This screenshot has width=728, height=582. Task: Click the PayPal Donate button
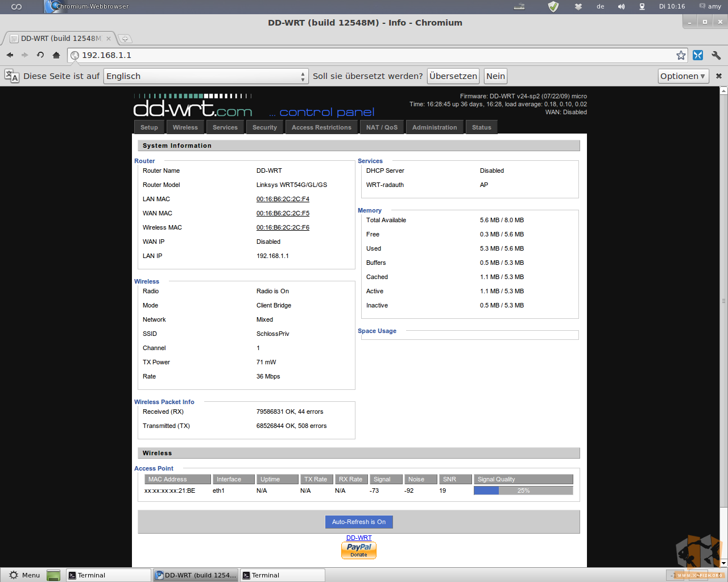359,550
